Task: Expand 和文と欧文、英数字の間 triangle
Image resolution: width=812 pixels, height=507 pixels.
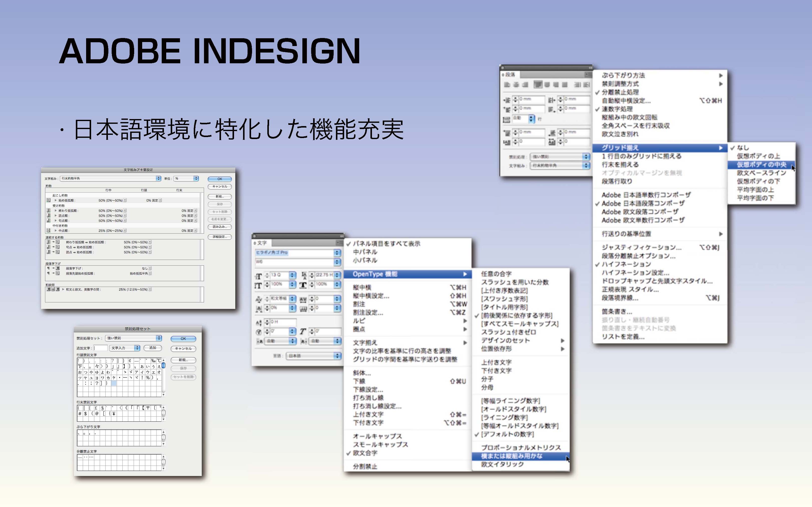Action: coord(63,289)
